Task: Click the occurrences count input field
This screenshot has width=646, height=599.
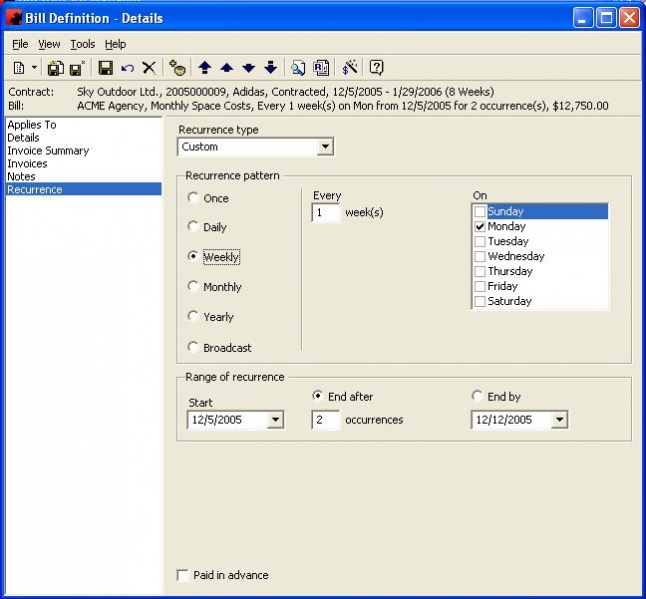Action: tap(325, 420)
